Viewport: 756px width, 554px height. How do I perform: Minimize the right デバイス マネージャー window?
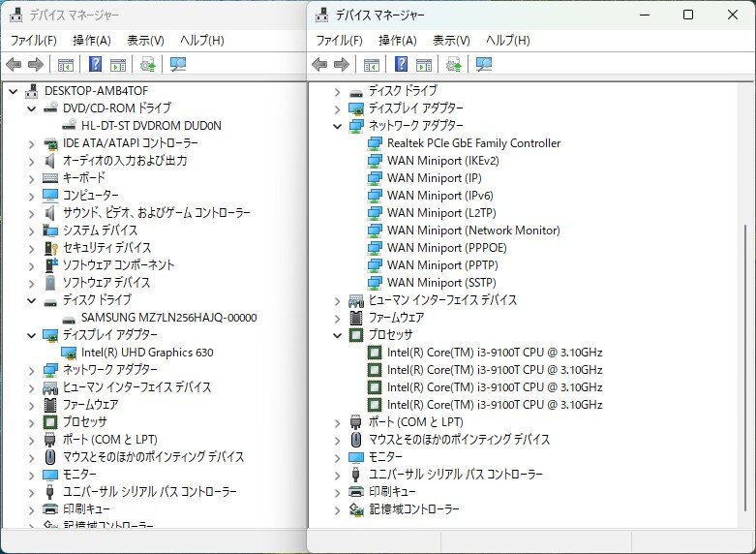[645, 15]
